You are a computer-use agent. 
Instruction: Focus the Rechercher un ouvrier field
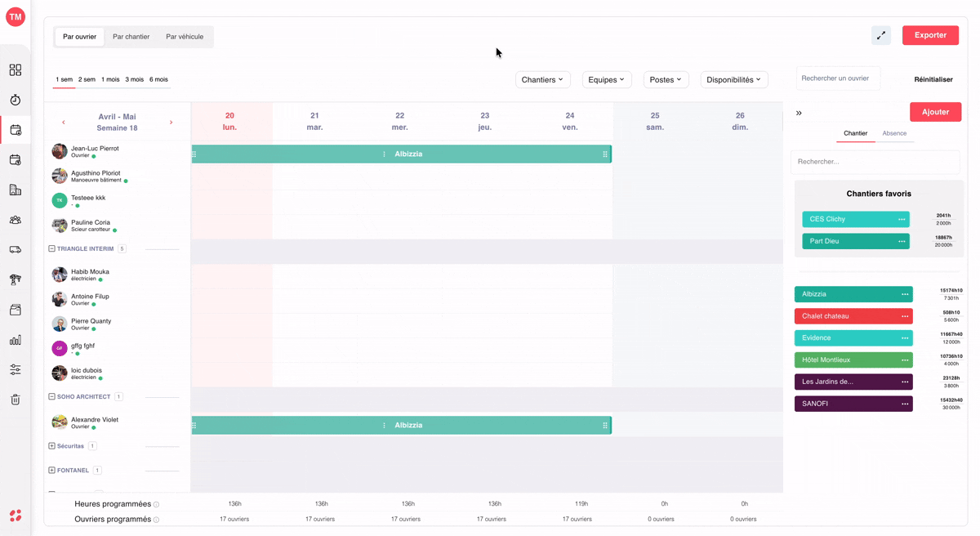[x=838, y=78]
